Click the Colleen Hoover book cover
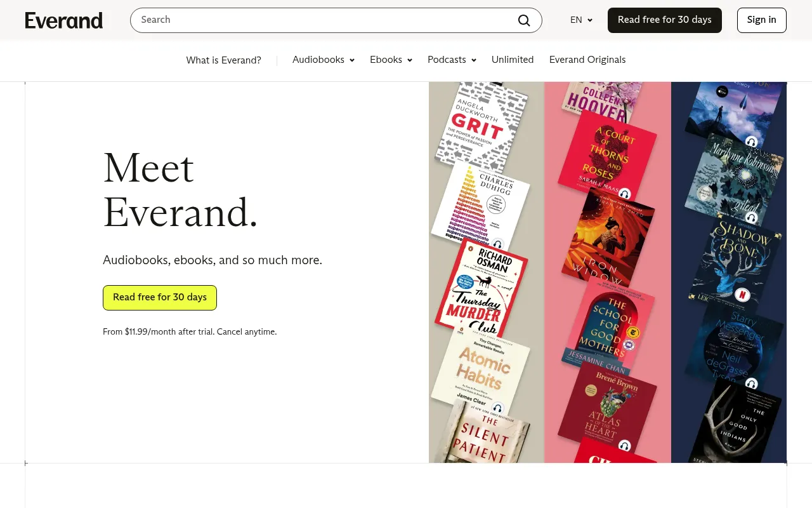Image resolution: width=812 pixels, height=508 pixels. (x=604, y=102)
